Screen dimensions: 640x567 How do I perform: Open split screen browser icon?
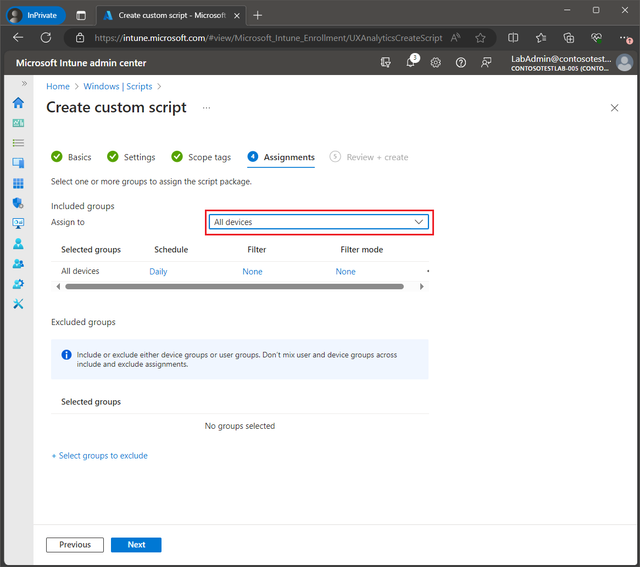click(x=513, y=38)
